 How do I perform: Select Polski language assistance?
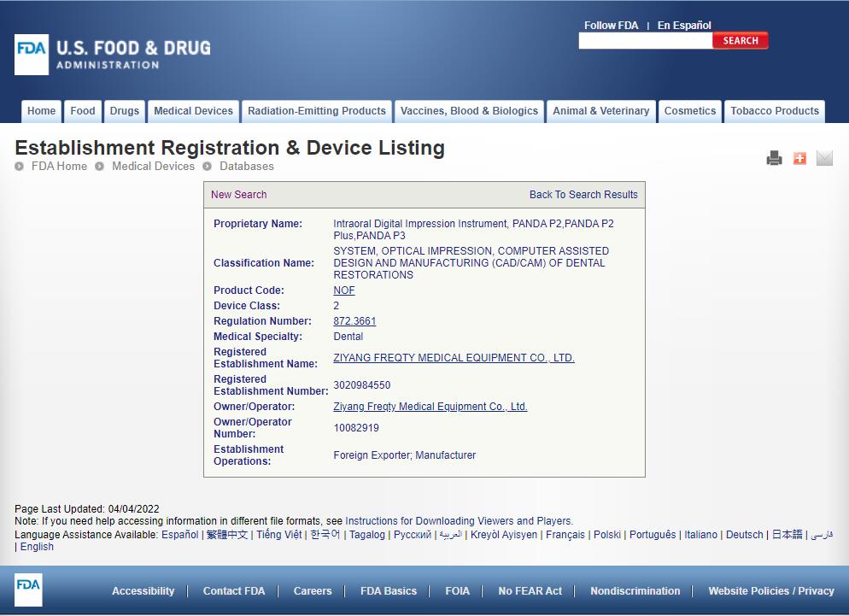coord(607,535)
